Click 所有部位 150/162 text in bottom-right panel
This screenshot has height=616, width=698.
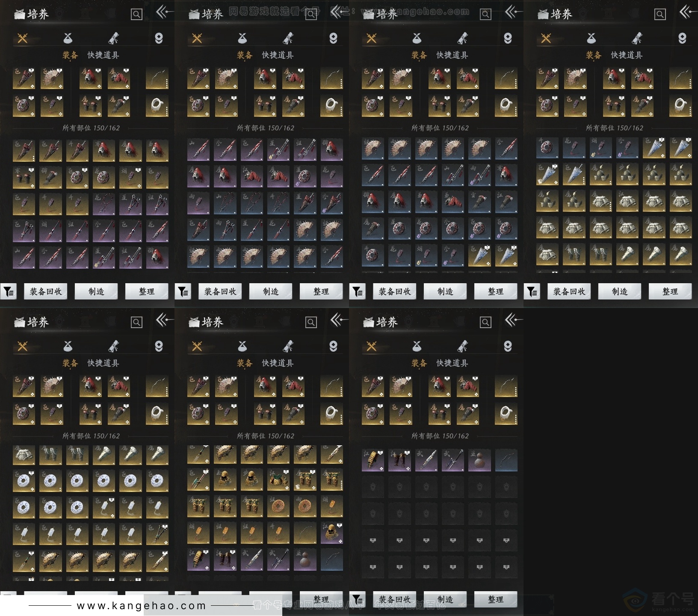point(440,436)
